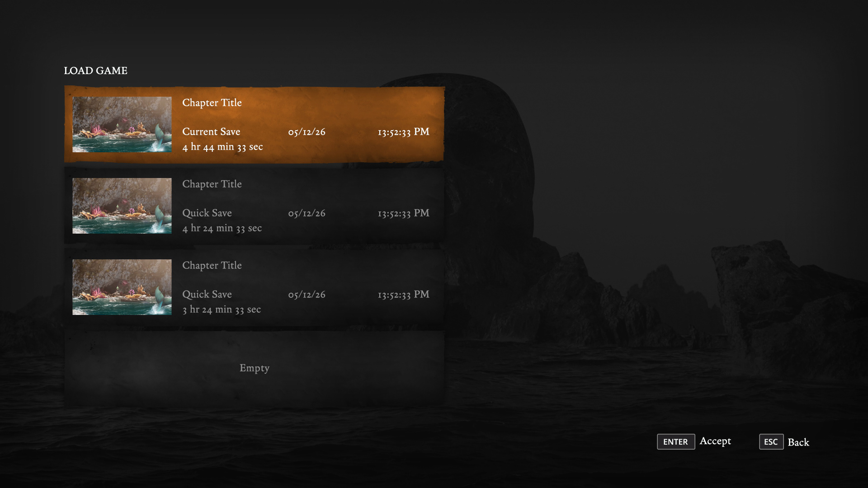Select the 4 hr 24 min save thumbnail
Screen dimensions: 868x488
pos(122,206)
